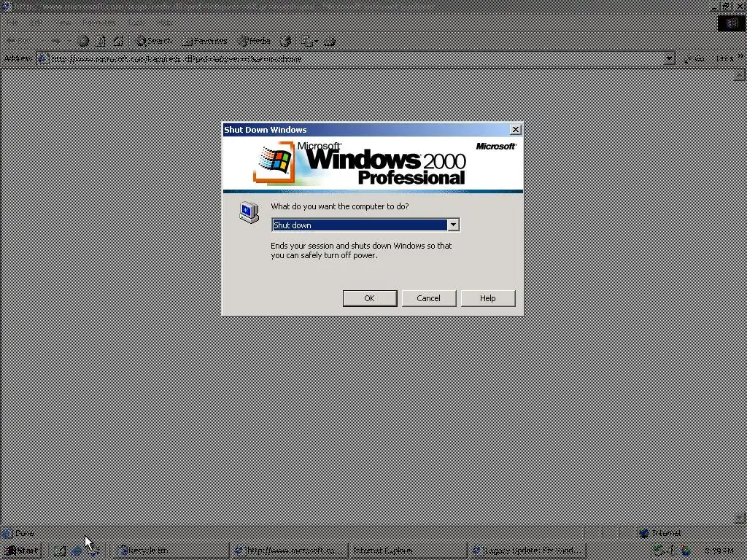Click the IE throbber logo top right
747x560 pixels.
coord(731,23)
